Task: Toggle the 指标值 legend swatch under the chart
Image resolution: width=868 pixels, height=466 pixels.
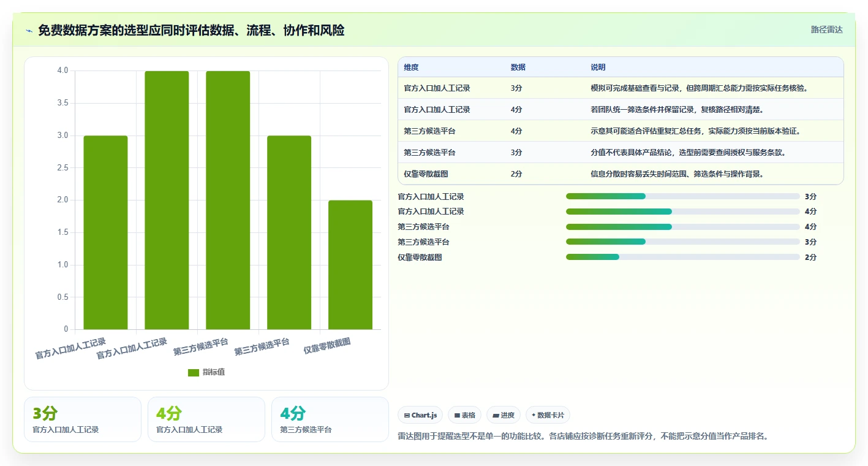Action: (x=194, y=372)
